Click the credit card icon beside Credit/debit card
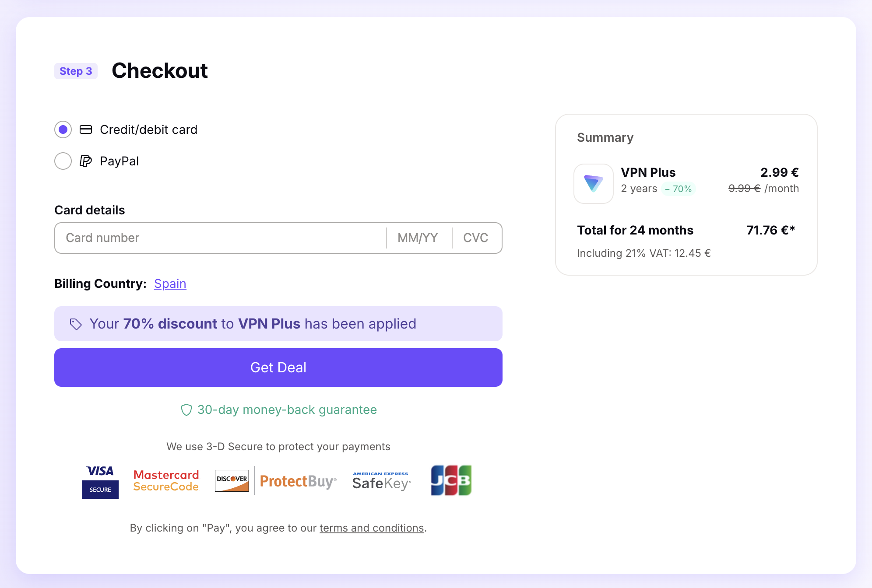The image size is (872, 588). point(86,129)
